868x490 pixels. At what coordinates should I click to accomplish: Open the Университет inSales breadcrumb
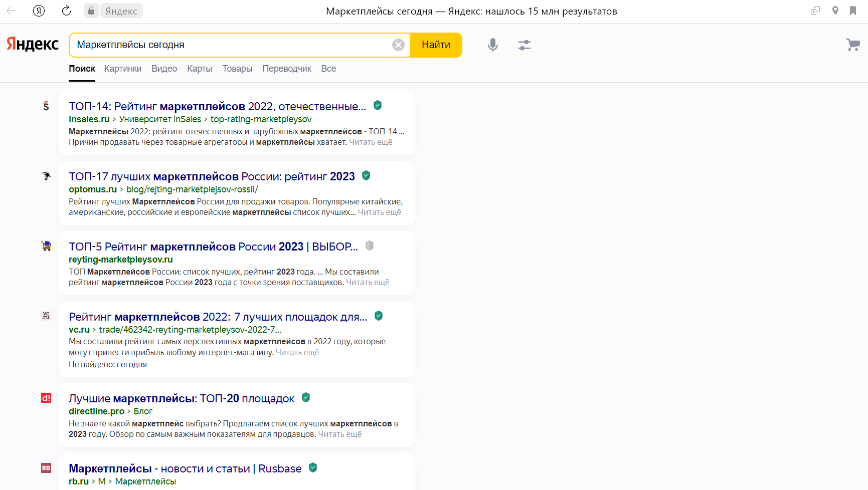point(160,119)
